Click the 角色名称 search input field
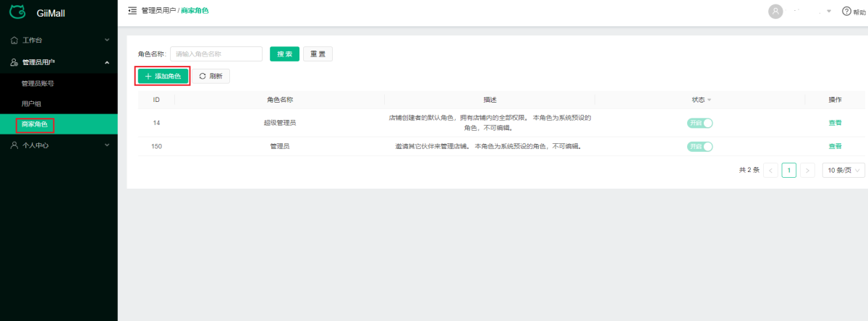 point(216,54)
